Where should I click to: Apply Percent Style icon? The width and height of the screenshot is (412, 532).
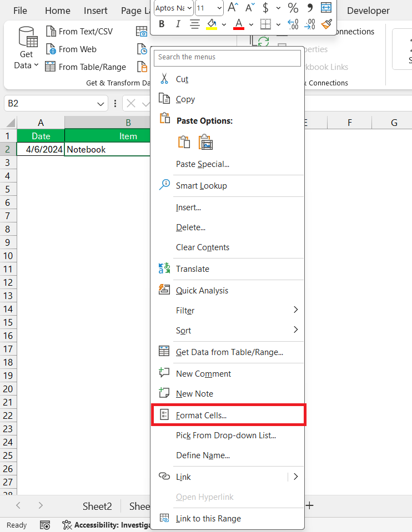(x=293, y=7)
